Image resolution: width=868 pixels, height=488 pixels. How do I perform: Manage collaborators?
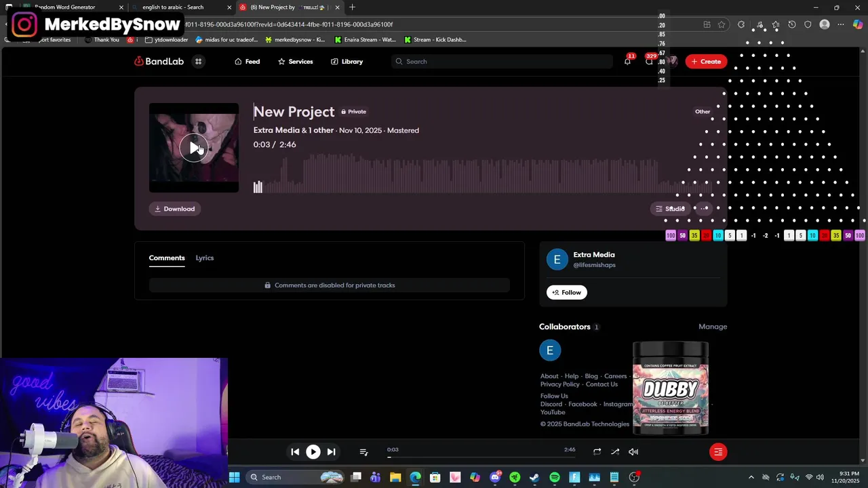click(x=713, y=327)
